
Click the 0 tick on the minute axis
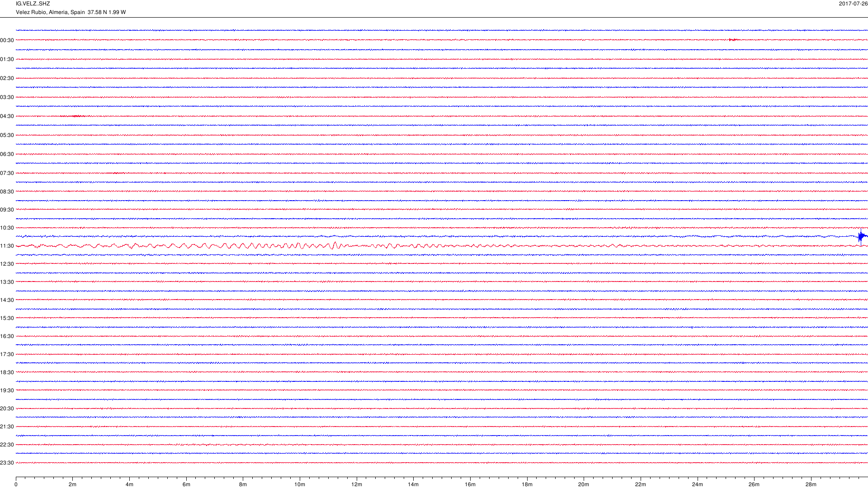(x=16, y=484)
